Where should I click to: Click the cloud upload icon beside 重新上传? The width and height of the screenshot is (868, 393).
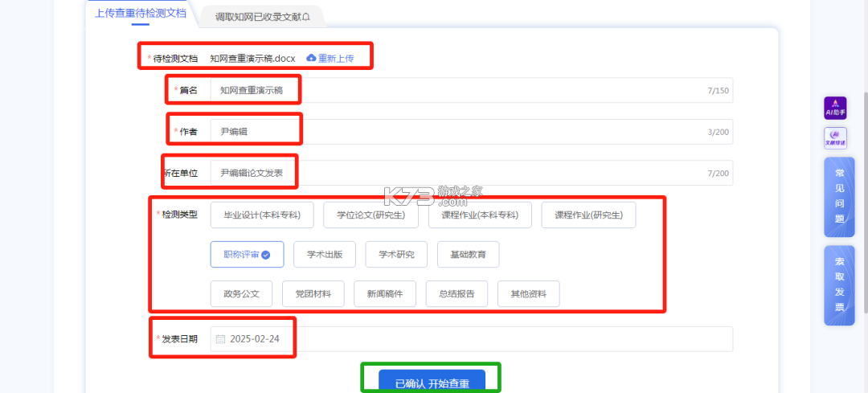point(311,58)
